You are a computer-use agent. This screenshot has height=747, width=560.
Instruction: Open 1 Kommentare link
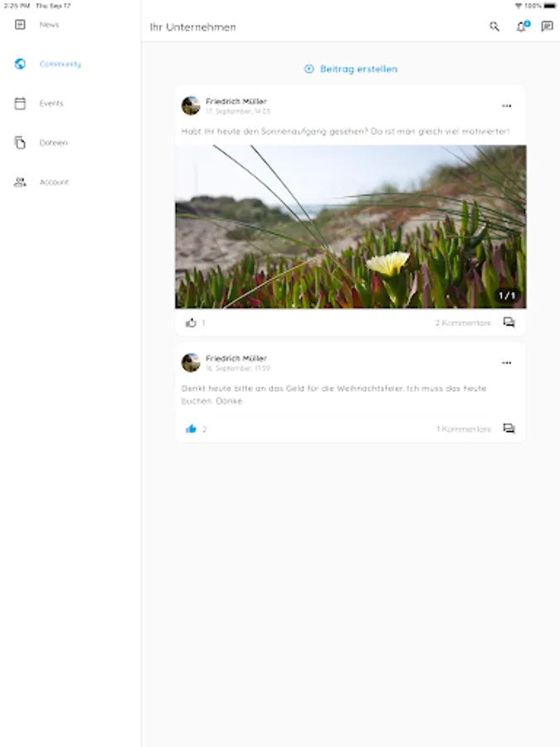click(x=464, y=429)
